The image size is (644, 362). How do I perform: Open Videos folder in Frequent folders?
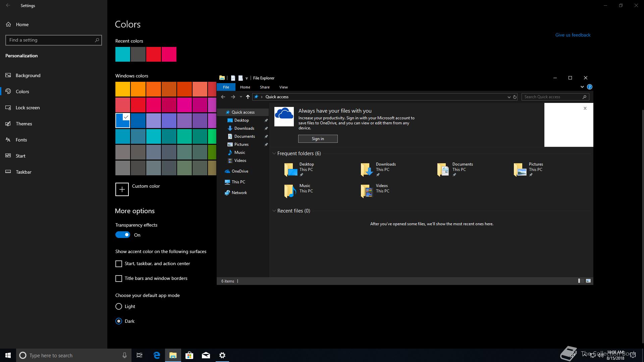click(x=375, y=191)
